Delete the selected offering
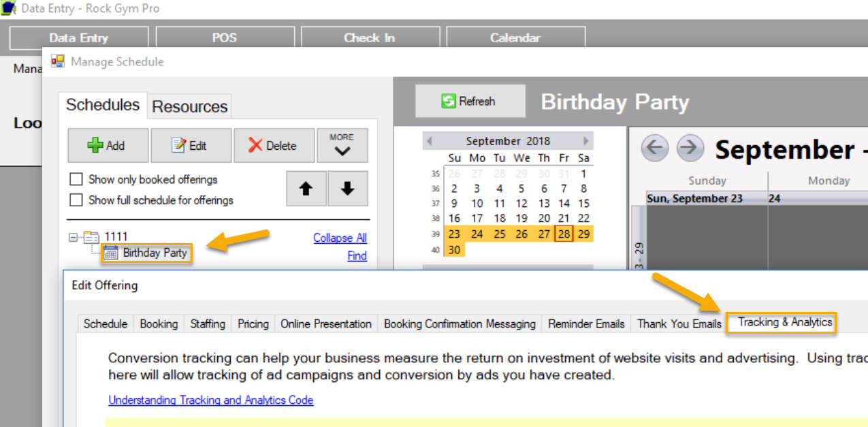This screenshot has height=427, width=868. (274, 145)
